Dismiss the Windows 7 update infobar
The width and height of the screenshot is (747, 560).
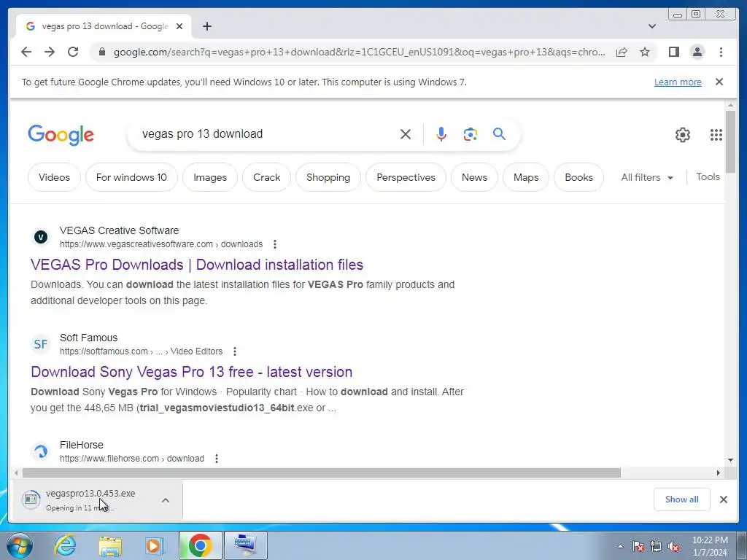(x=719, y=82)
